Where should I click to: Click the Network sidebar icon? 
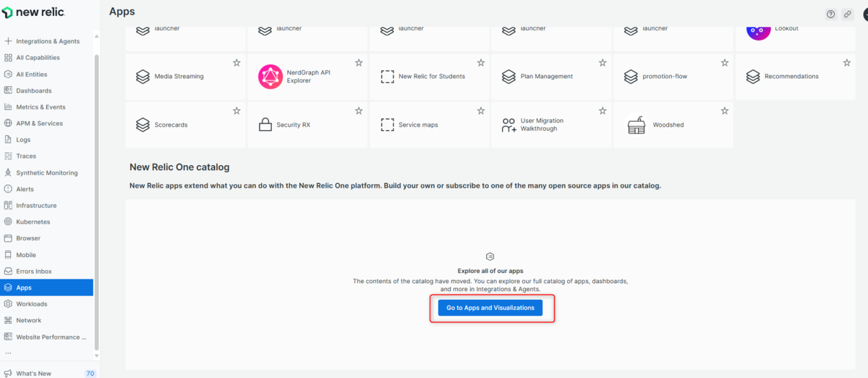point(8,320)
